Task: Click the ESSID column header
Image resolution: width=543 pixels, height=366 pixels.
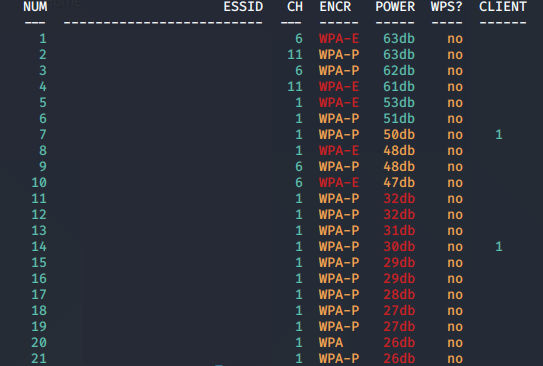Action: pyautogui.click(x=243, y=7)
